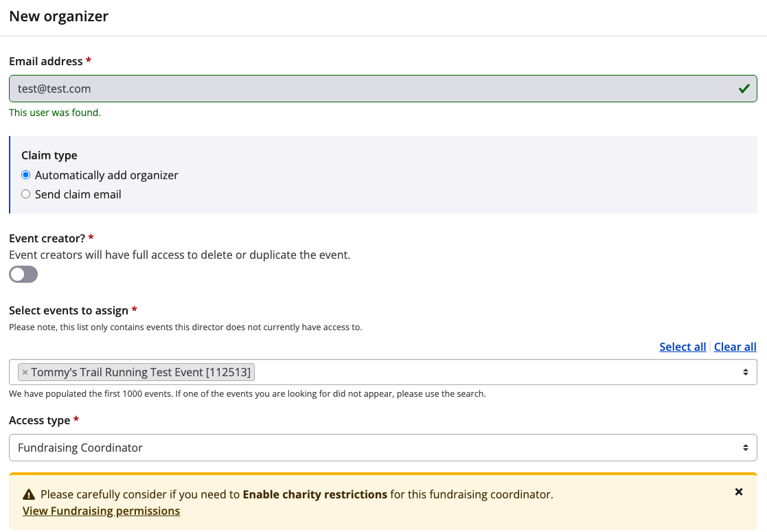This screenshot has width=767, height=532.
Task: Click the Email address field label
Action: coord(45,61)
